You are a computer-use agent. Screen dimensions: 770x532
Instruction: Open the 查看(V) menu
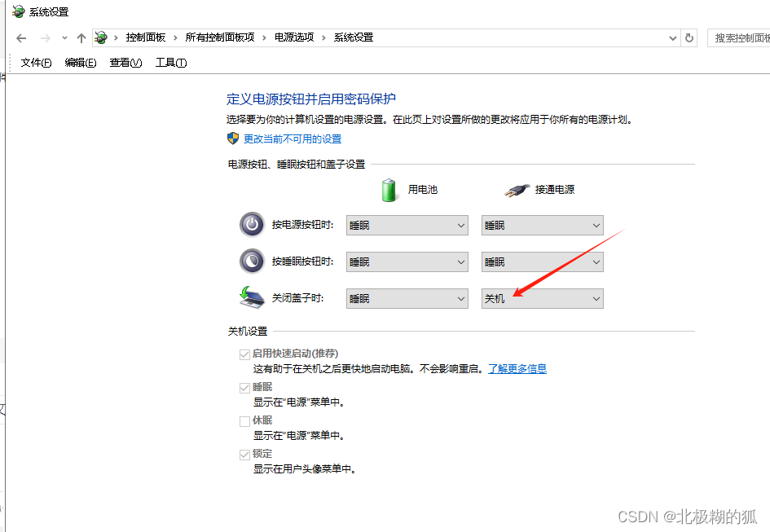pyautogui.click(x=125, y=63)
